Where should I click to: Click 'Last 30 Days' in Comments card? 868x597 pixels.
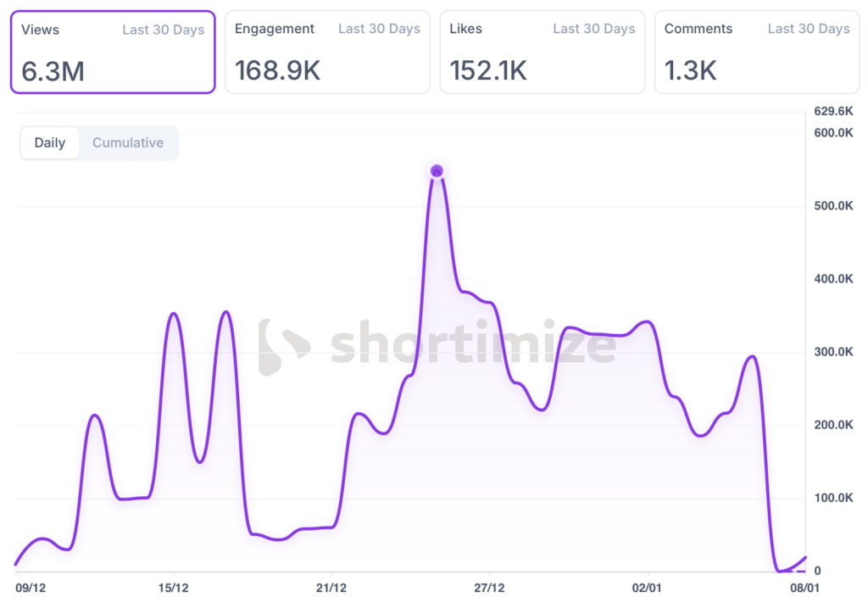click(x=809, y=29)
